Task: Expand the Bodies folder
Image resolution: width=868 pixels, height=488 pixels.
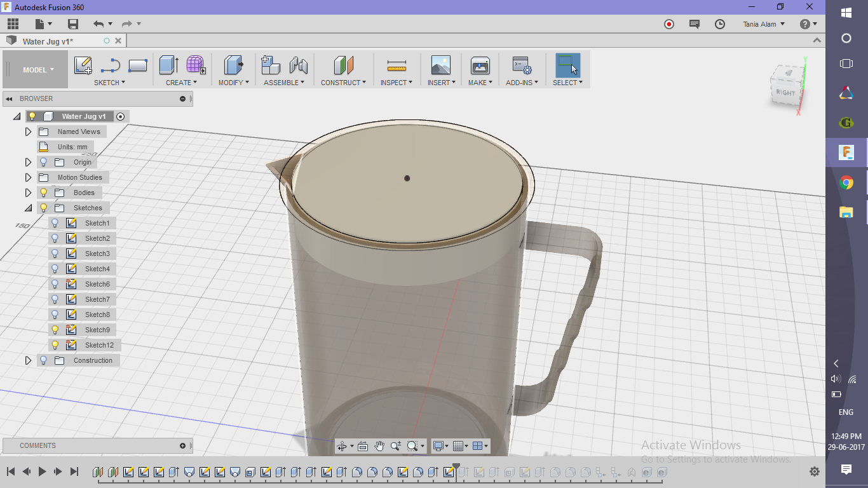Action: click(28, 193)
